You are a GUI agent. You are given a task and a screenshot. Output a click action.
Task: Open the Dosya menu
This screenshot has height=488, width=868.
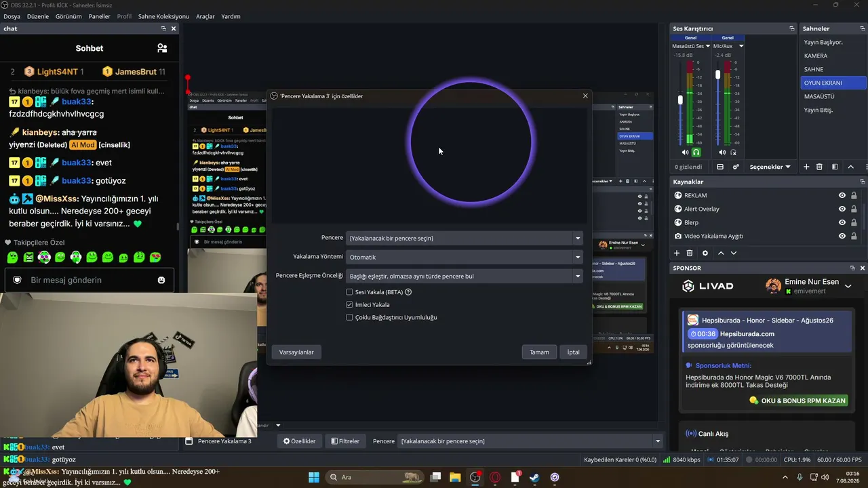click(12, 16)
